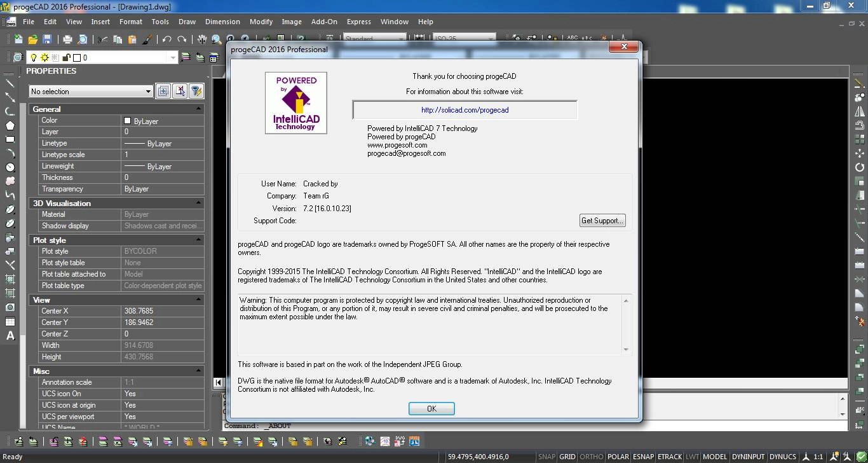
Task: Select the Table draw tool
Action: pyautogui.click(x=10, y=322)
